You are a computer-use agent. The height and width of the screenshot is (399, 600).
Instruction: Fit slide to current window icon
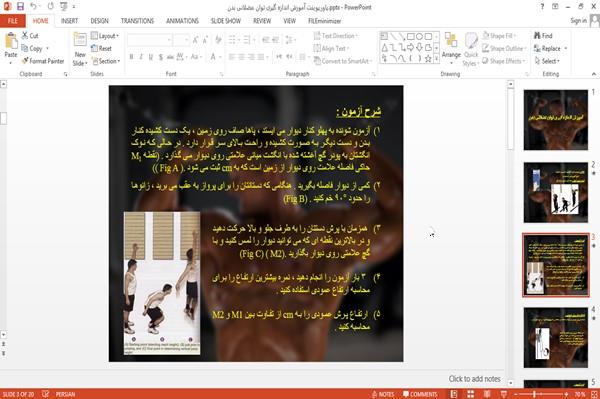point(594,394)
